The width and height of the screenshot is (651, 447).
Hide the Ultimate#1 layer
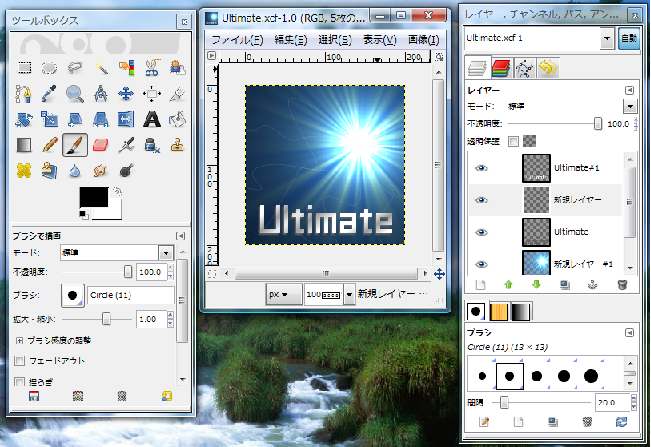tap(481, 168)
